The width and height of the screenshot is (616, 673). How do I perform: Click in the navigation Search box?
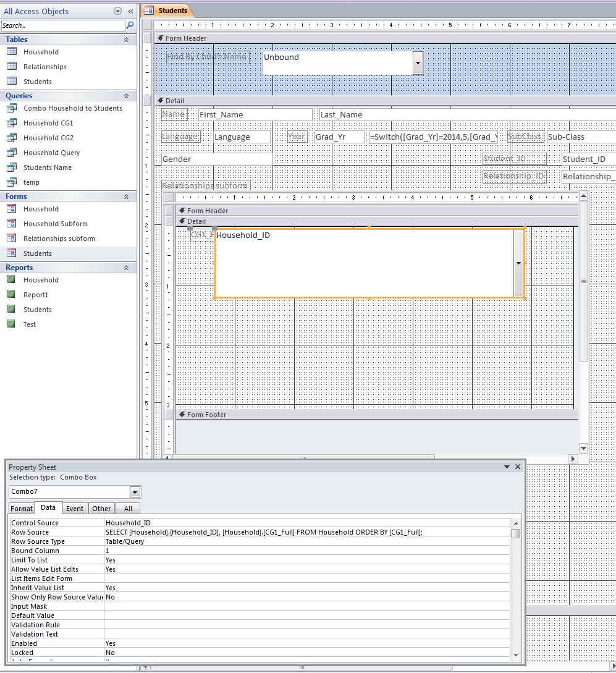62,25
